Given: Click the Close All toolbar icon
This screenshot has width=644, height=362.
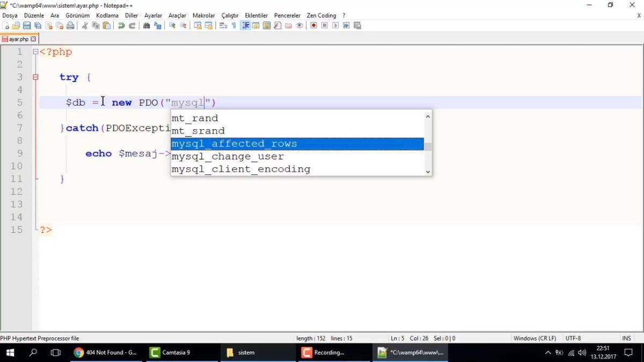Looking at the screenshot, I should [60, 25].
